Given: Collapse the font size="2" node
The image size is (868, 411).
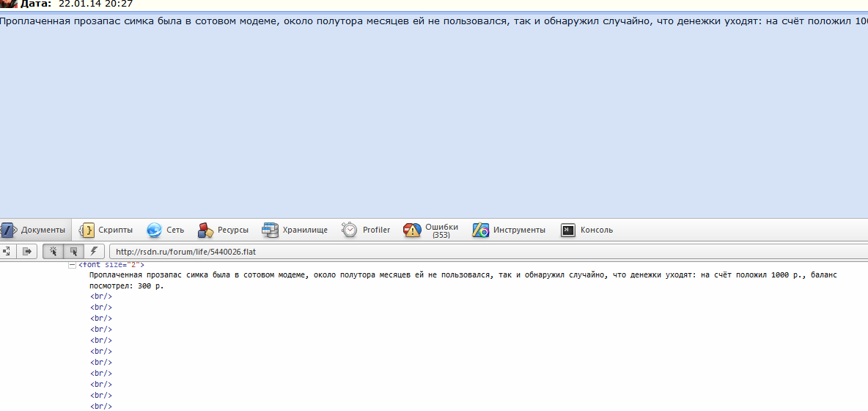Looking at the screenshot, I should pos(72,264).
